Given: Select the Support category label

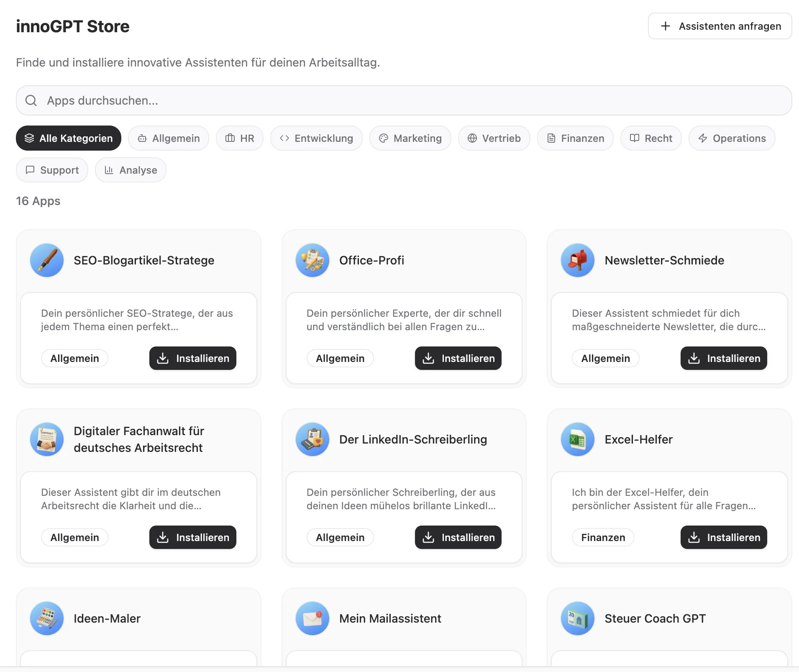Looking at the screenshot, I should tap(59, 170).
